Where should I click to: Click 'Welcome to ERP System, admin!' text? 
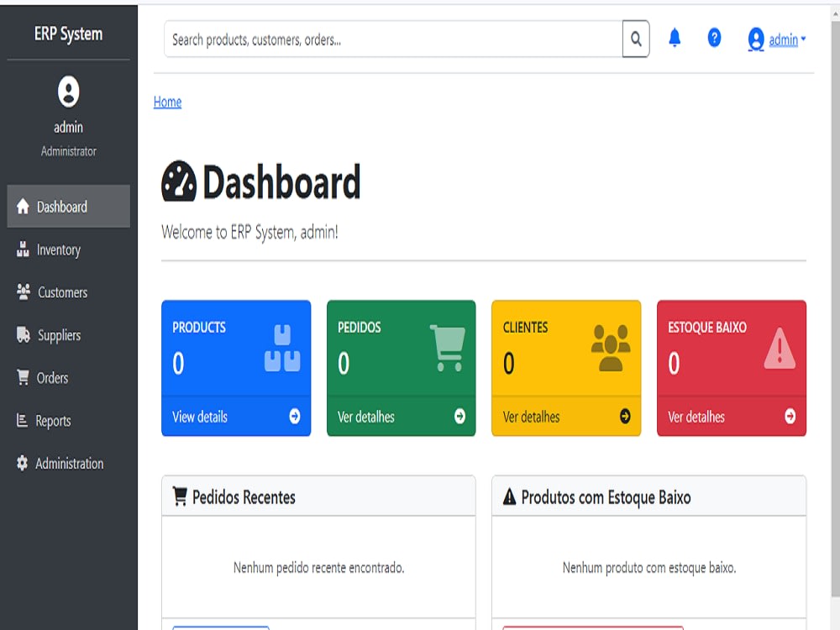(249, 233)
